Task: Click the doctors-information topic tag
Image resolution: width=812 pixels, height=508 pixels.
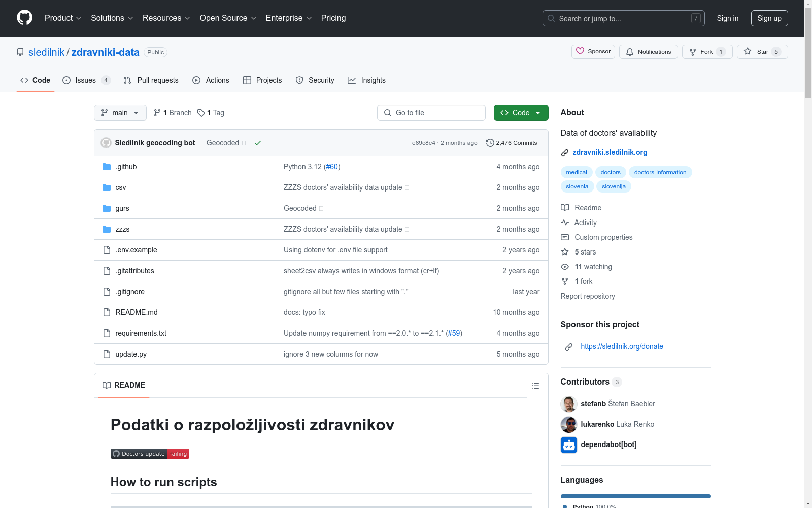Action: pos(660,172)
